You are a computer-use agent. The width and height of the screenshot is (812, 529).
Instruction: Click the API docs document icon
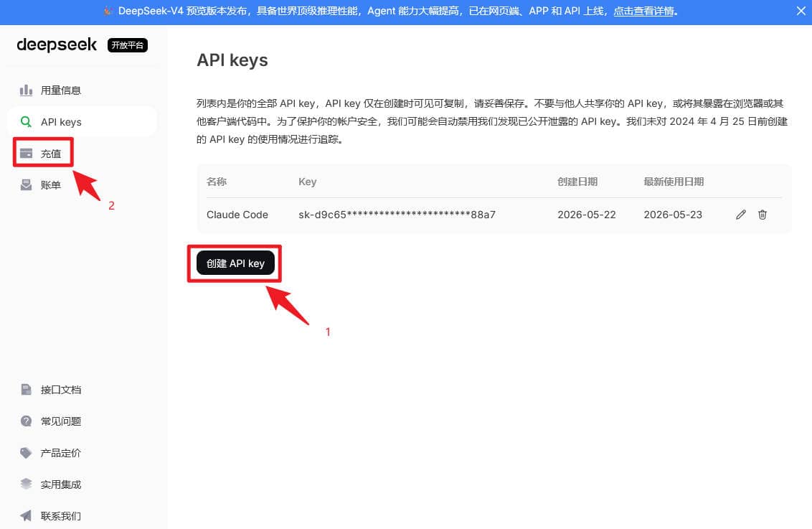pyautogui.click(x=26, y=390)
